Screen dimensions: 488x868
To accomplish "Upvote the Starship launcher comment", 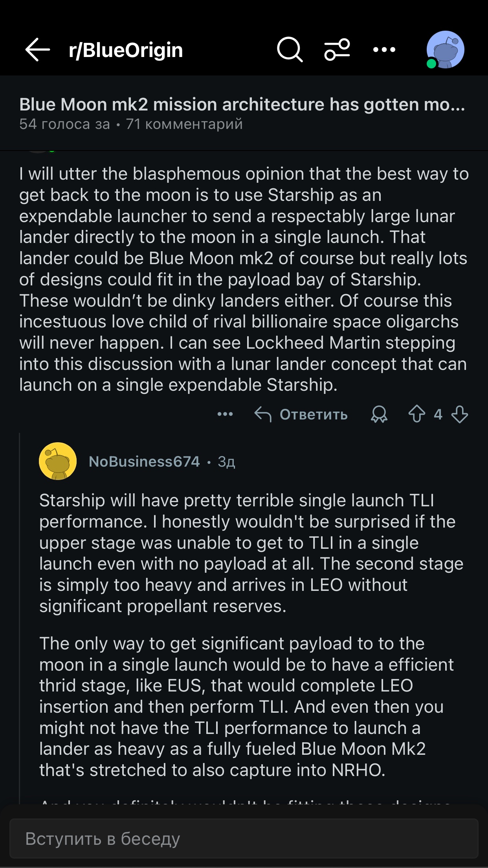I will tap(417, 414).
